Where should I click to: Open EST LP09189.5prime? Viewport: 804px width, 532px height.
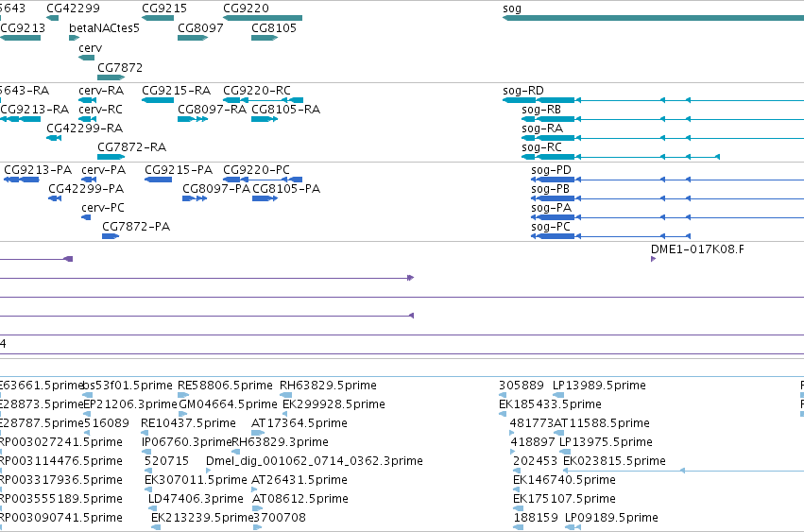611,518
